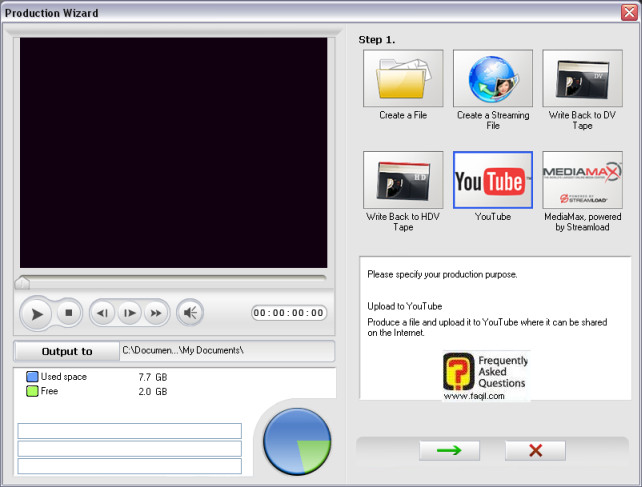
Task: Click 'Please specify your production purpose.' text
Action: click(x=442, y=274)
